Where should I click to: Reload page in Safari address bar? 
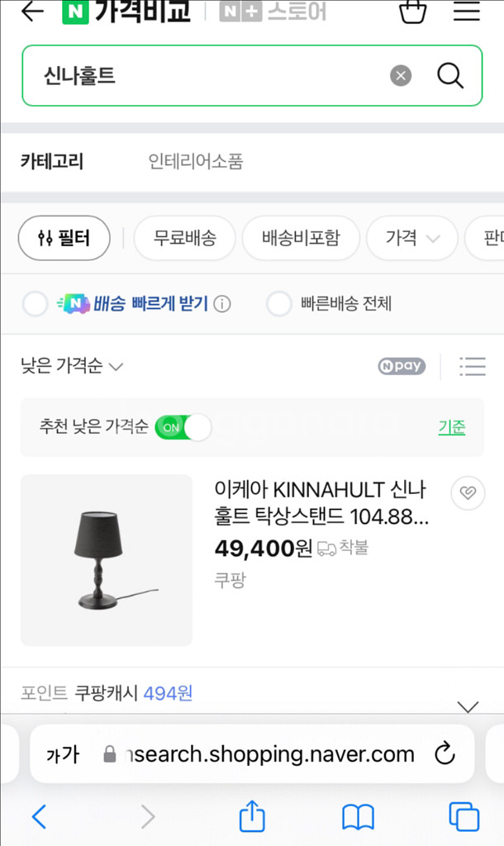[x=445, y=753]
